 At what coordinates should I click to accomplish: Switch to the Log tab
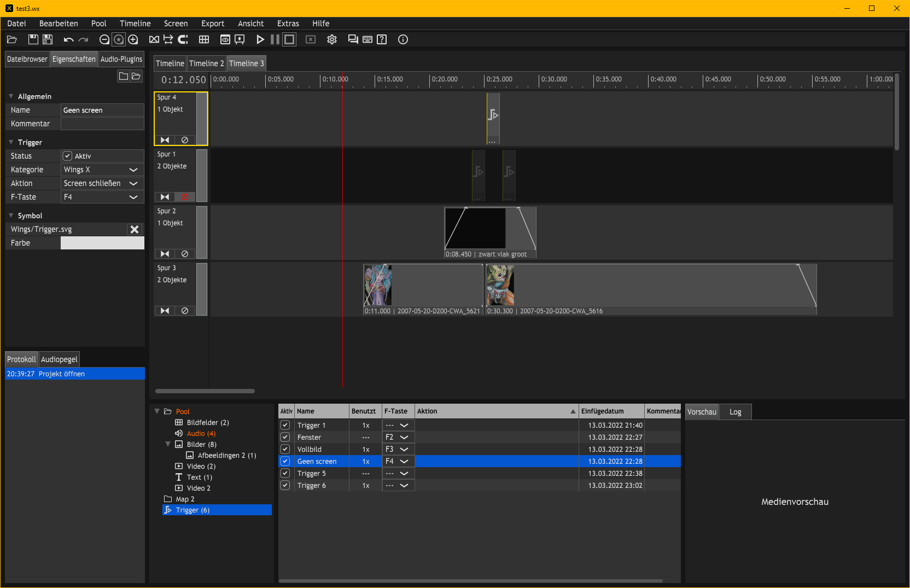pyautogui.click(x=736, y=412)
